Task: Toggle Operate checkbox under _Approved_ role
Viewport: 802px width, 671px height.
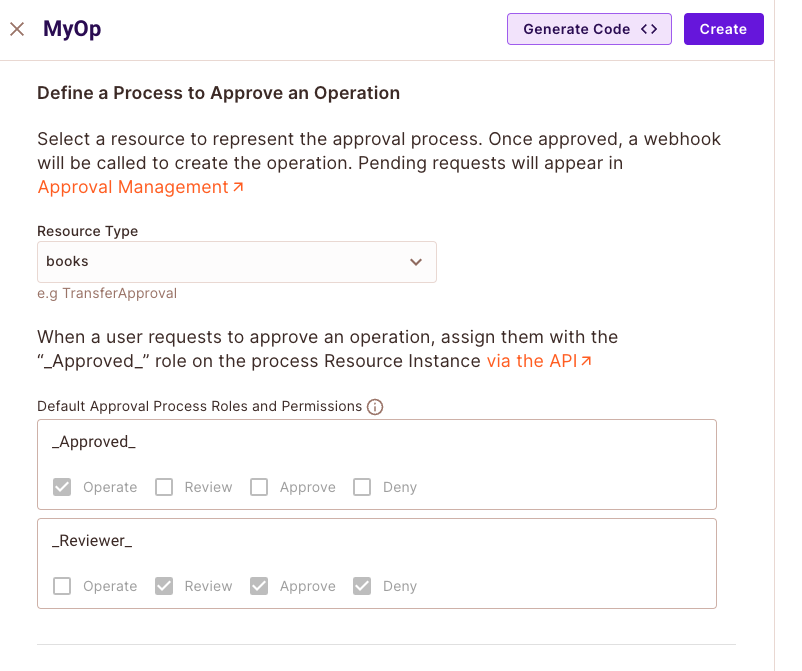Action: coord(62,487)
